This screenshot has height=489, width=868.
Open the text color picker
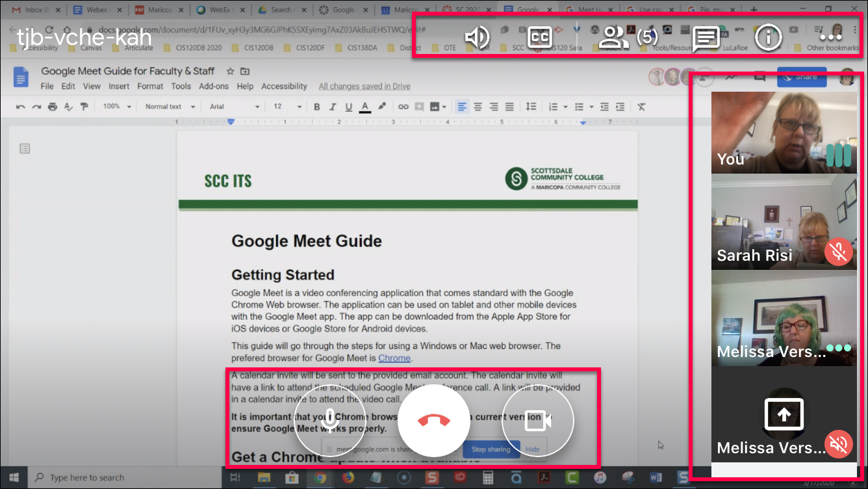coord(365,107)
